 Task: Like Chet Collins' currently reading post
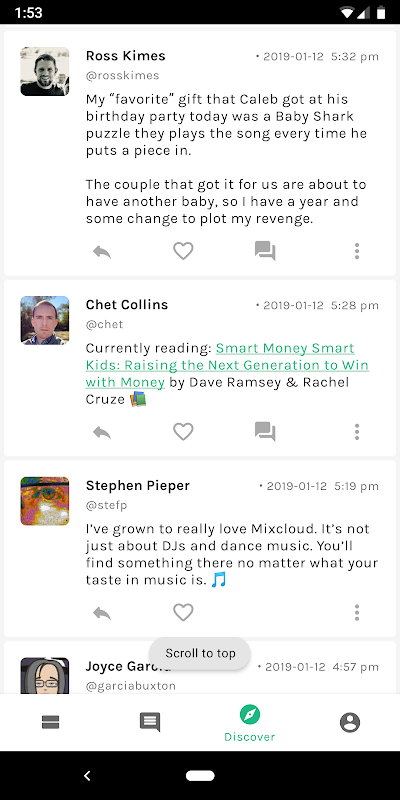tap(183, 432)
